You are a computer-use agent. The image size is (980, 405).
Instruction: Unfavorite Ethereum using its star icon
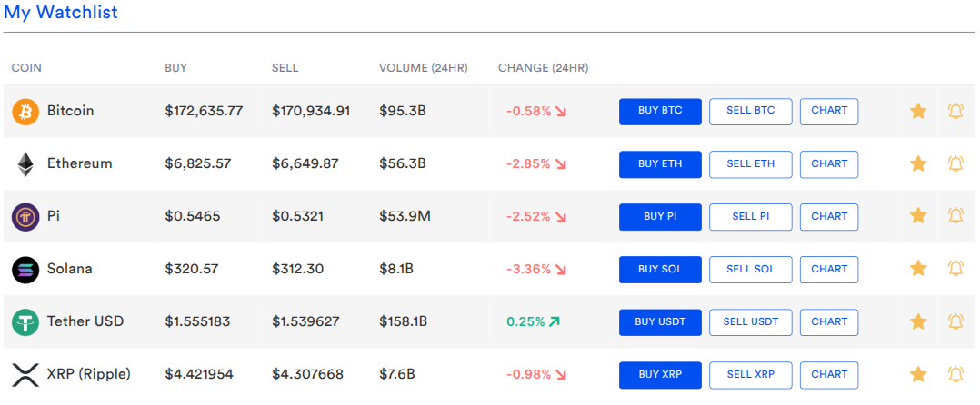pyautogui.click(x=917, y=164)
